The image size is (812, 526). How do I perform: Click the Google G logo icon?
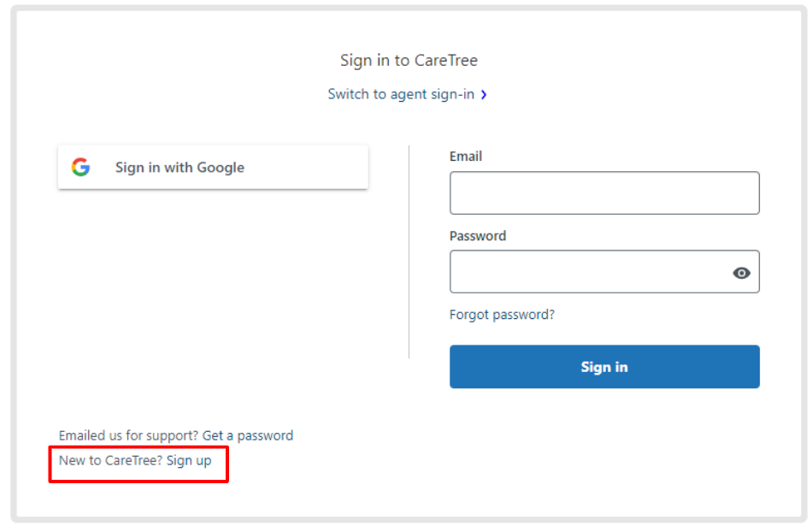tap(80, 167)
